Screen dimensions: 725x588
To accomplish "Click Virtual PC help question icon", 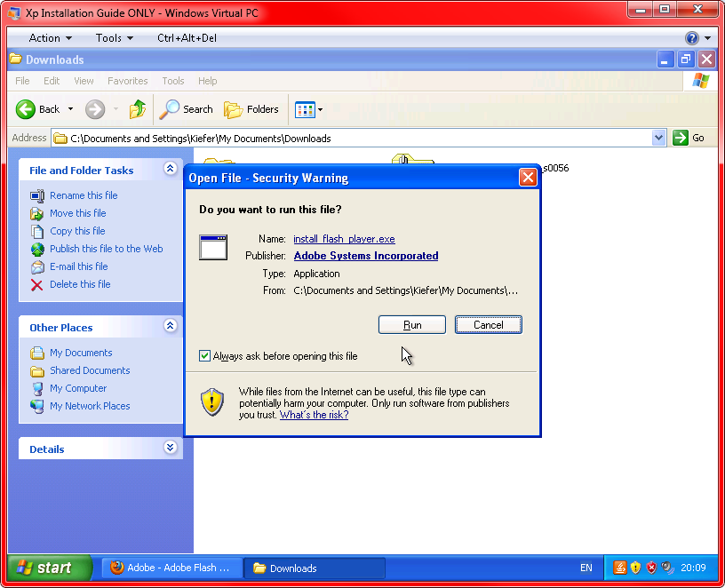I will [692, 38].
